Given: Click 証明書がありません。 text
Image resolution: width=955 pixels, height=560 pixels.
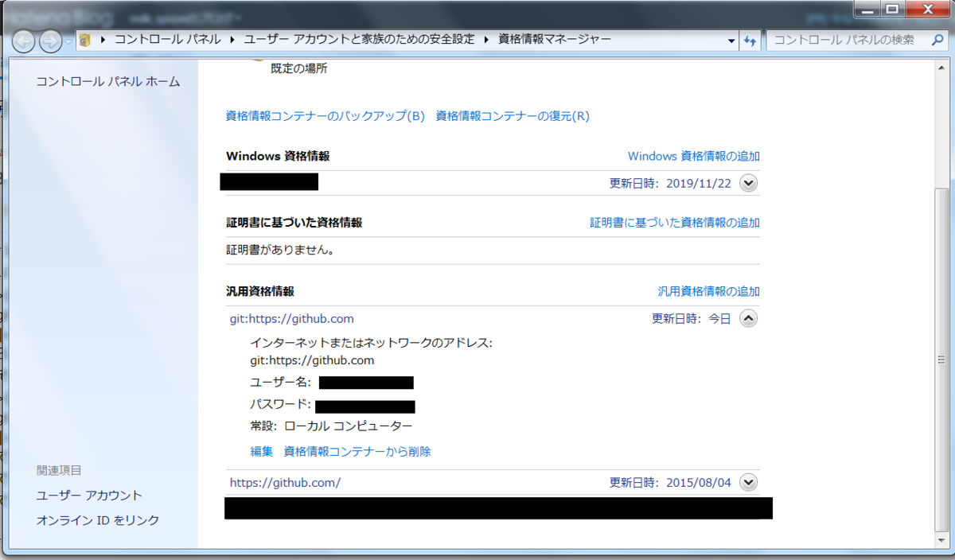Looking at the screenshot, I should (x=280, y=250).
